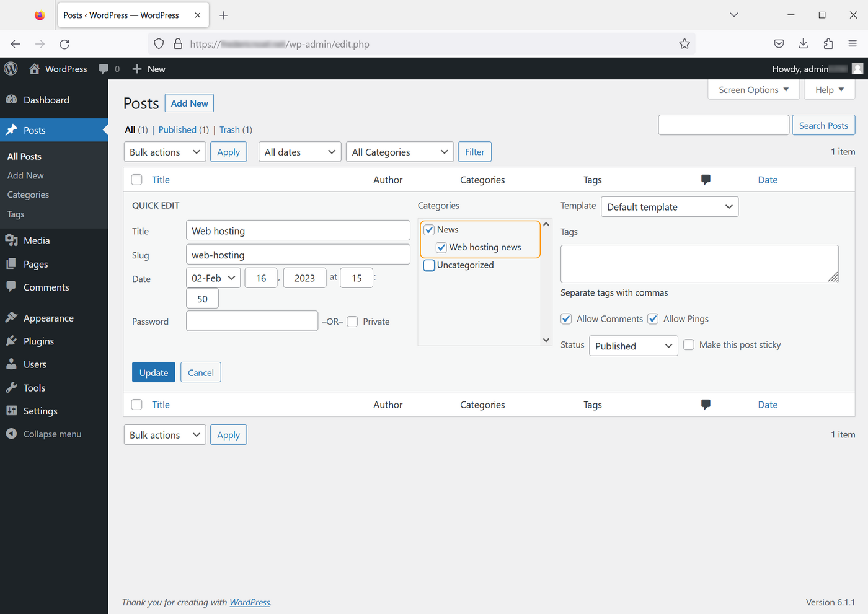This screenshot has width=868, height=614.
Task: Open the Firefox downloads panel
Action: coord(804,43)
